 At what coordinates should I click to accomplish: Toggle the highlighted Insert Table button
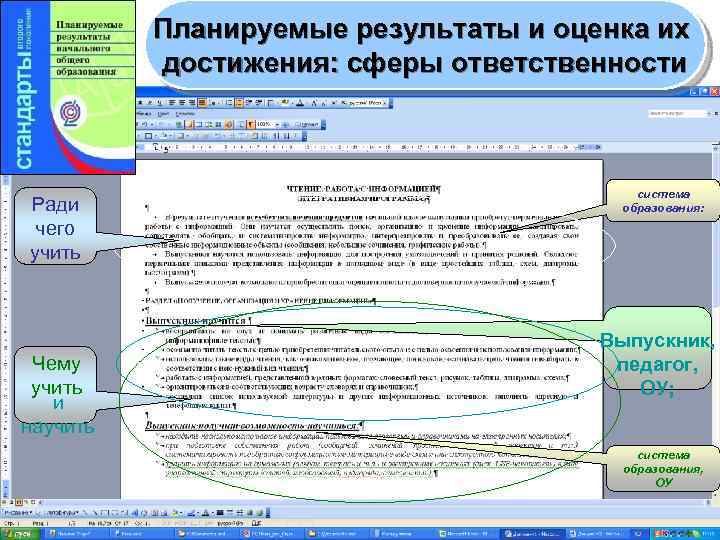tap(189, 124)
